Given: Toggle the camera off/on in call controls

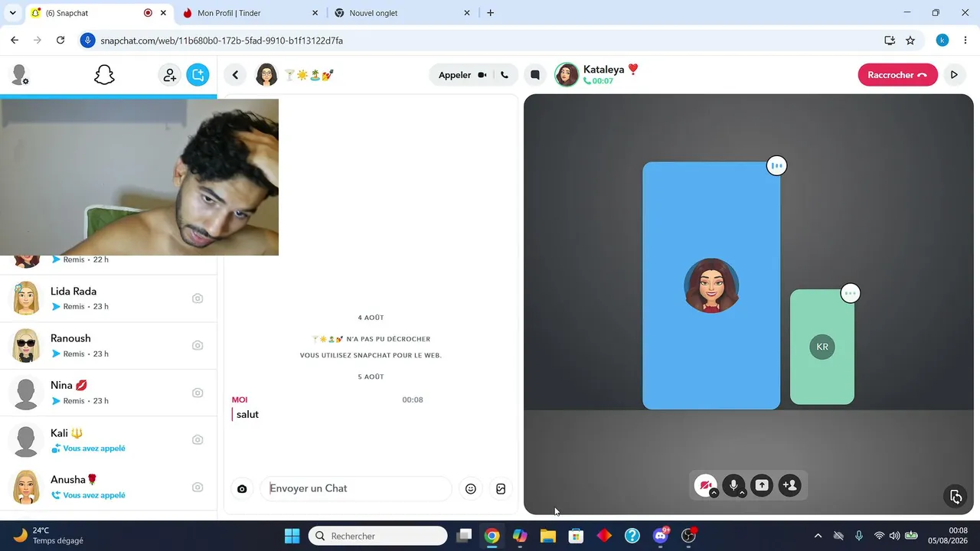Looking at the screenshot, I should (x=705, y=485).
